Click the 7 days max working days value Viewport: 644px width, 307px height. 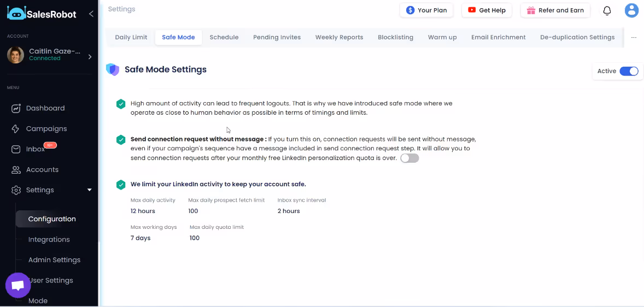pyautogui.click(x=140, y=238)
